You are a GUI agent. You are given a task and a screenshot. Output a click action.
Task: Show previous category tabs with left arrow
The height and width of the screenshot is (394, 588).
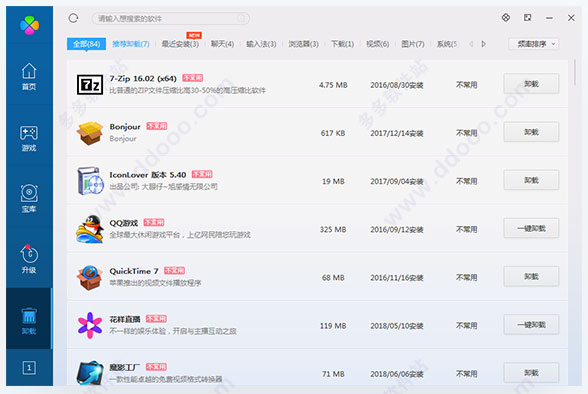pos(471,44)
